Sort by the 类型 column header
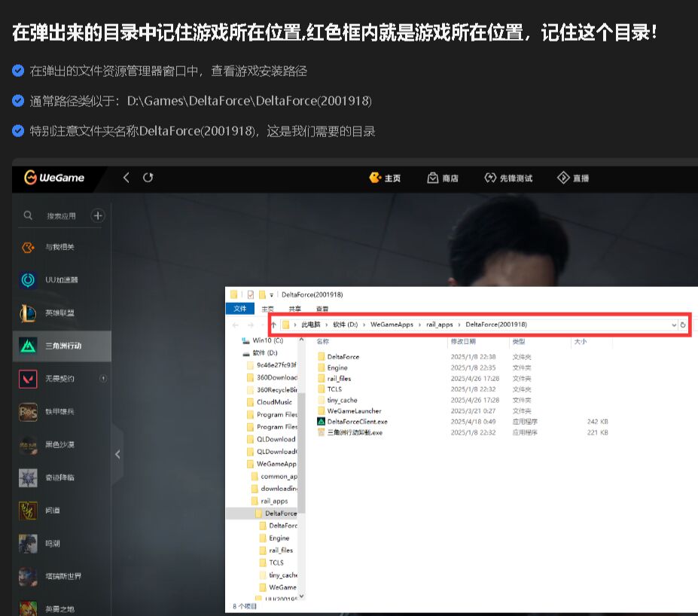The image size is (698, 616). point(519,341)
